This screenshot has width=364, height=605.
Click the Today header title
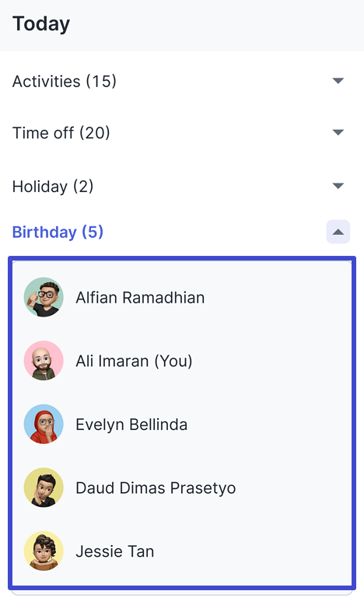point(41,24)
